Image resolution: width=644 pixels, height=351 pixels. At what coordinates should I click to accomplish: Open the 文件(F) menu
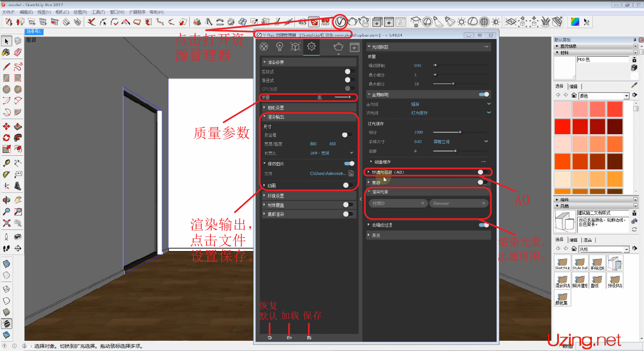(8, 12)
